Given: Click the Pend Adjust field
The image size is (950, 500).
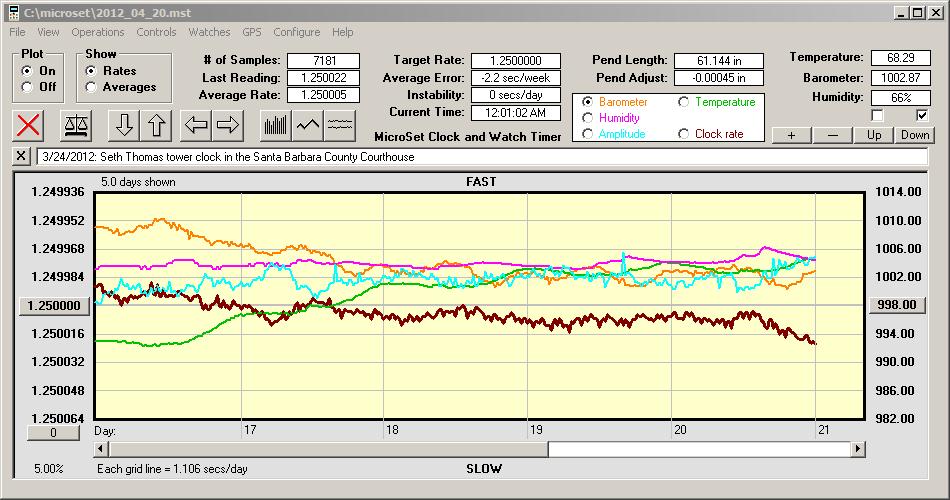Looking at the screenshot, I should 719,78.
